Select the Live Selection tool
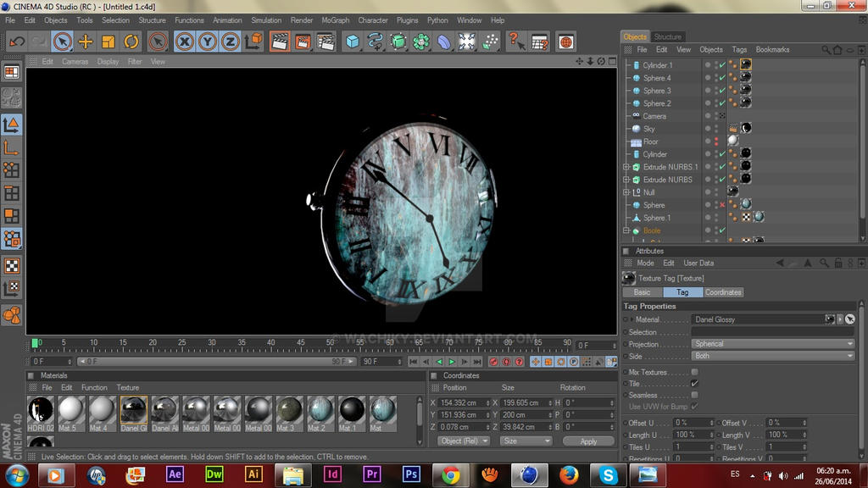Screen dimensions: 868x488 [x=63, y=42]
